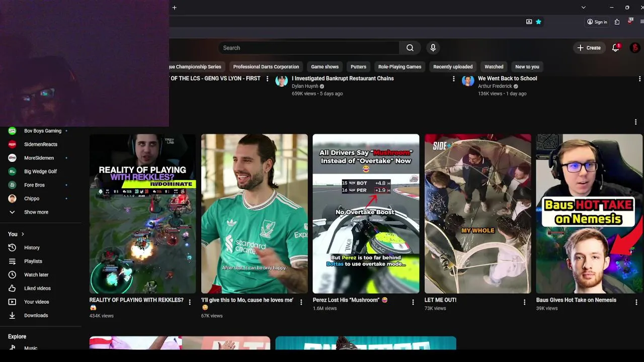Select the Recently uploaded chip
This screenshot has height=362, width=644.
[x=453, y=66]
